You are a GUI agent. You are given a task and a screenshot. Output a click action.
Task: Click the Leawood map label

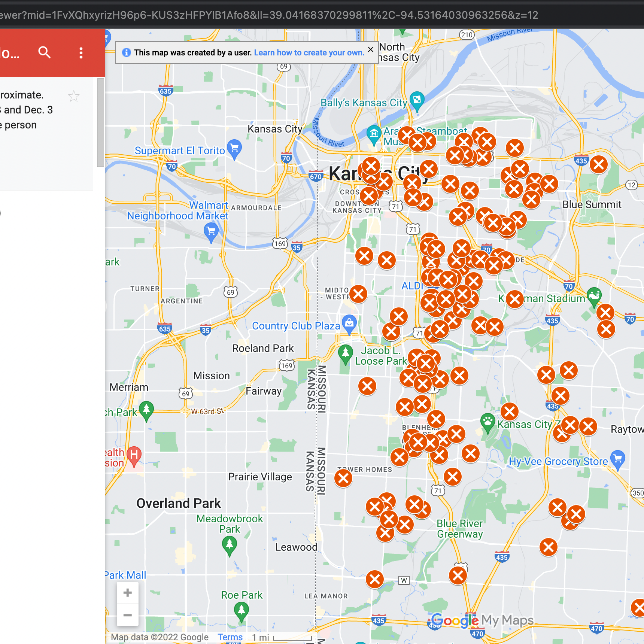click(x=296, y=547)
